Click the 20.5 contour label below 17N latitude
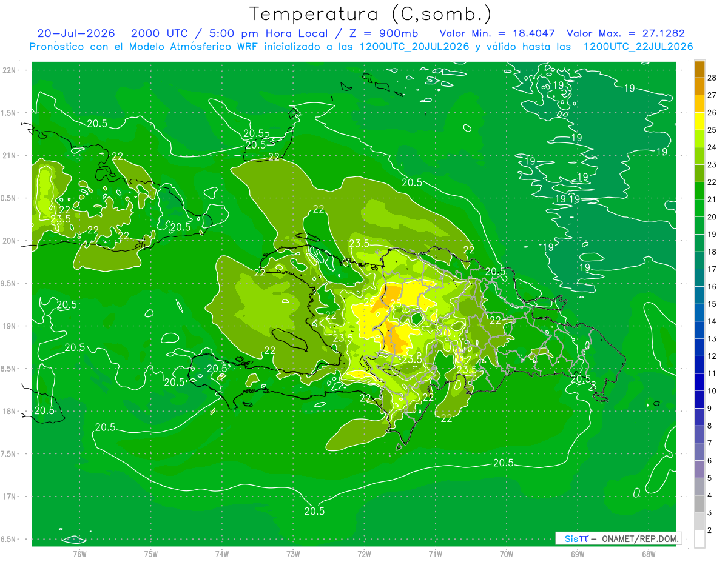This screenshot has height=562, width=728. 314,511
